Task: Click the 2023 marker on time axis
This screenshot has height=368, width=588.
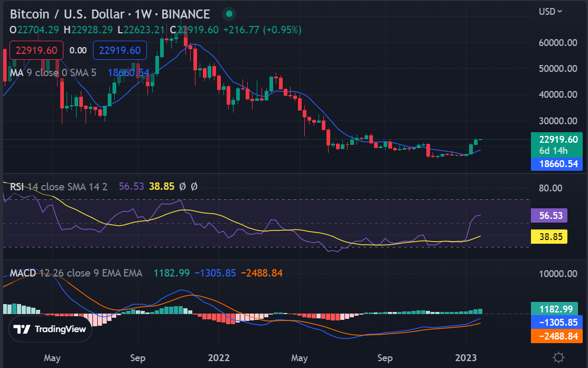Action: 466,358
